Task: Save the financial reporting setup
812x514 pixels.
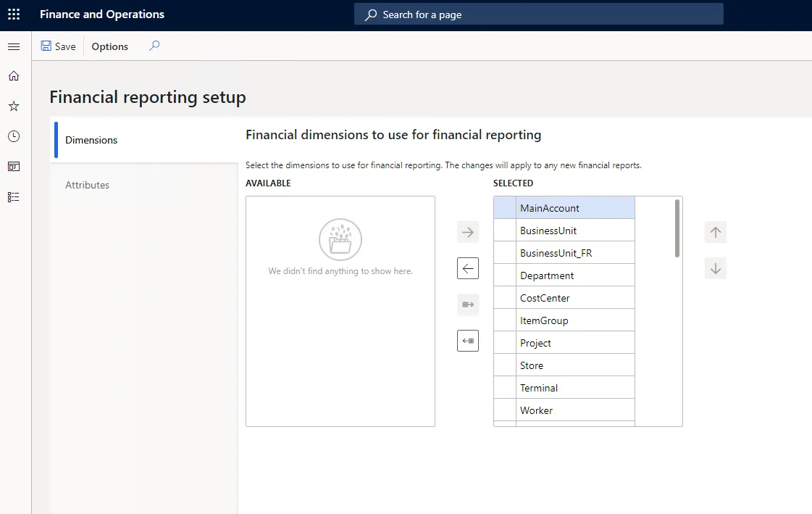Action: point(58,46)
